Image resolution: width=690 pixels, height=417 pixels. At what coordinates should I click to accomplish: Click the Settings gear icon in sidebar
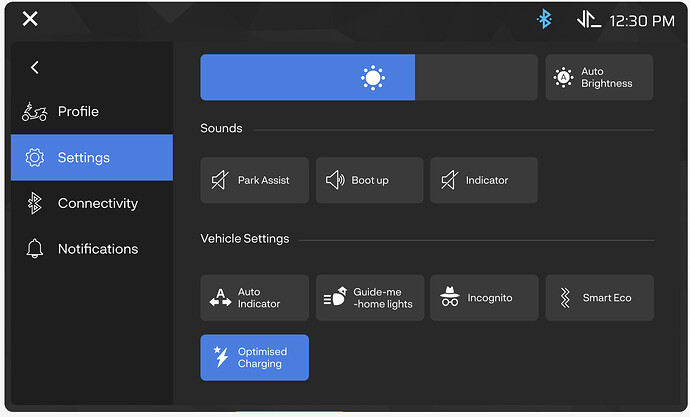coord(34,158)
